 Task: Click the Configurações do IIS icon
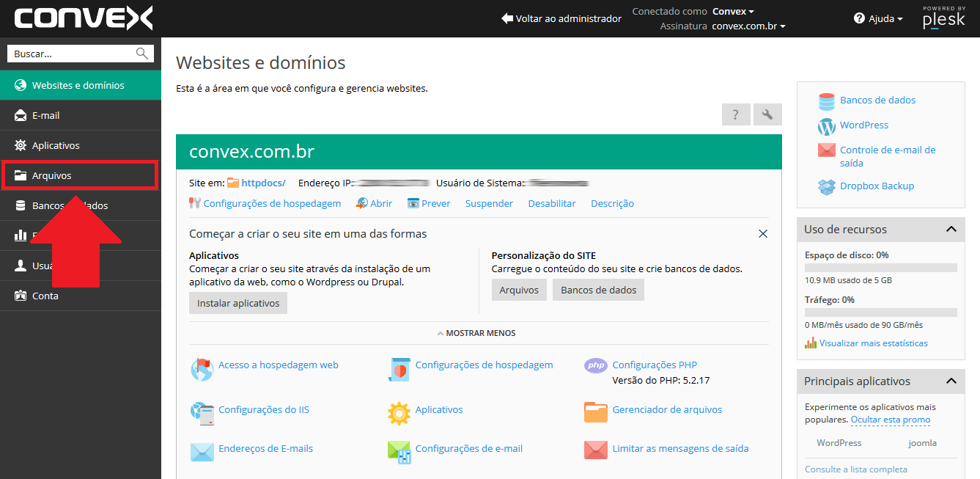point(202,414)
